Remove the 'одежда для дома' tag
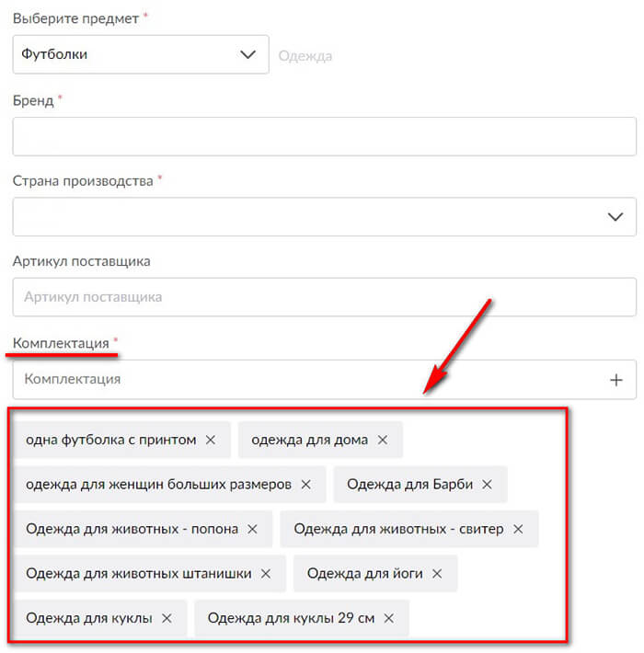 [x=383, y=440]
